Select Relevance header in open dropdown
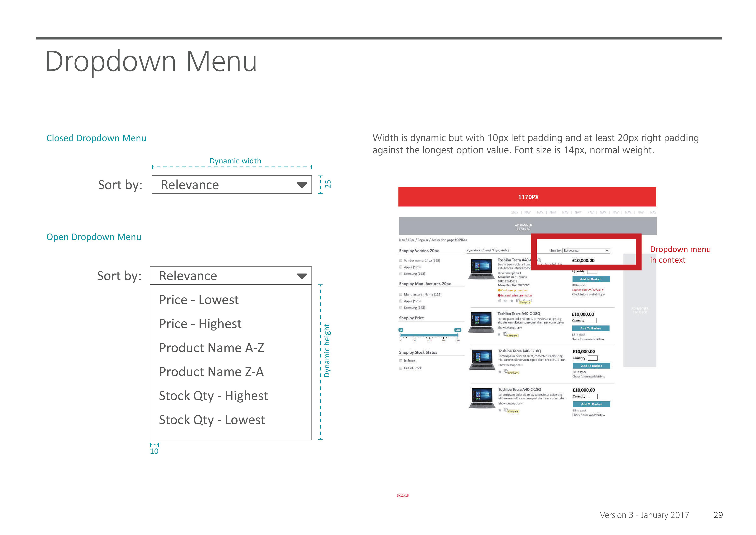The height and width of the screenshot is (535, 756). point(231,275)
